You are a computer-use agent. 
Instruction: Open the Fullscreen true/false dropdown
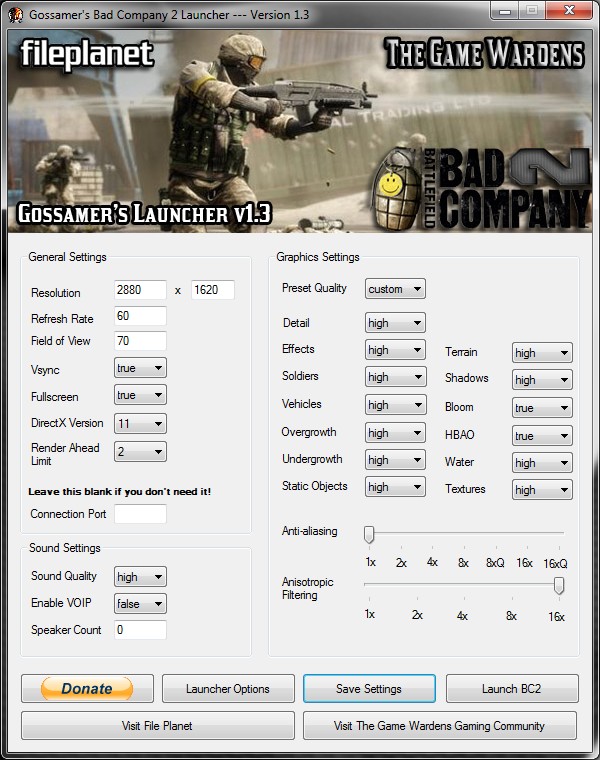pos(140,395)
